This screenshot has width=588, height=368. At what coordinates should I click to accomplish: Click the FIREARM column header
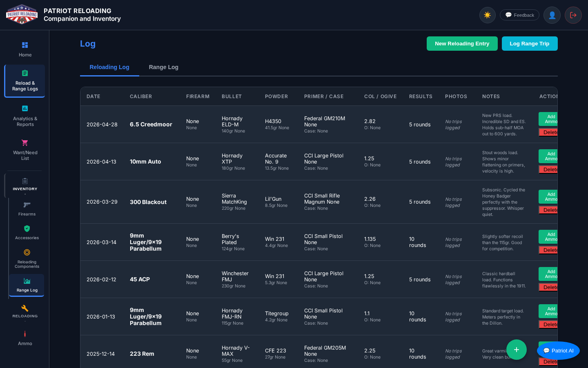point(198,96)
